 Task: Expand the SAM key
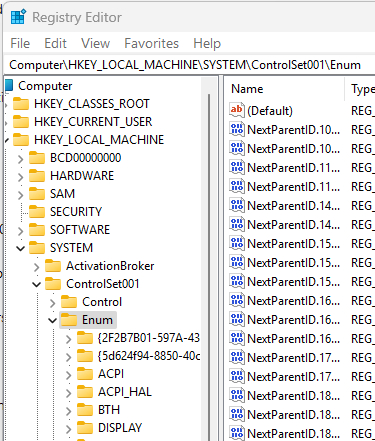(x=21, y=195)
